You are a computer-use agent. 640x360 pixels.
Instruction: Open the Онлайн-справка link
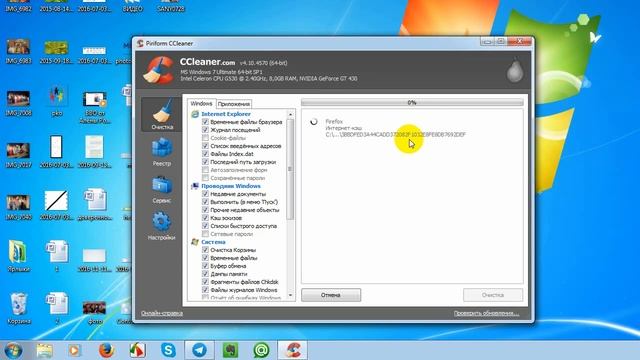162,313
